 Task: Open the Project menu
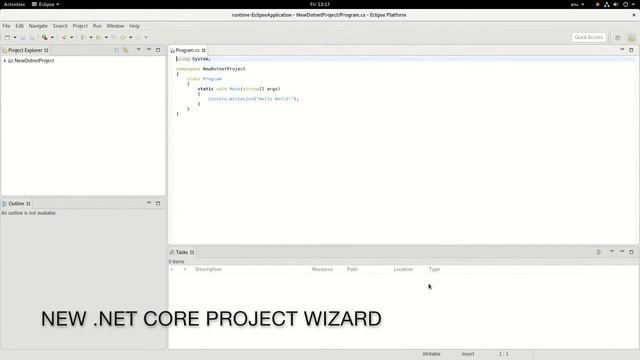tap(80, 26)
